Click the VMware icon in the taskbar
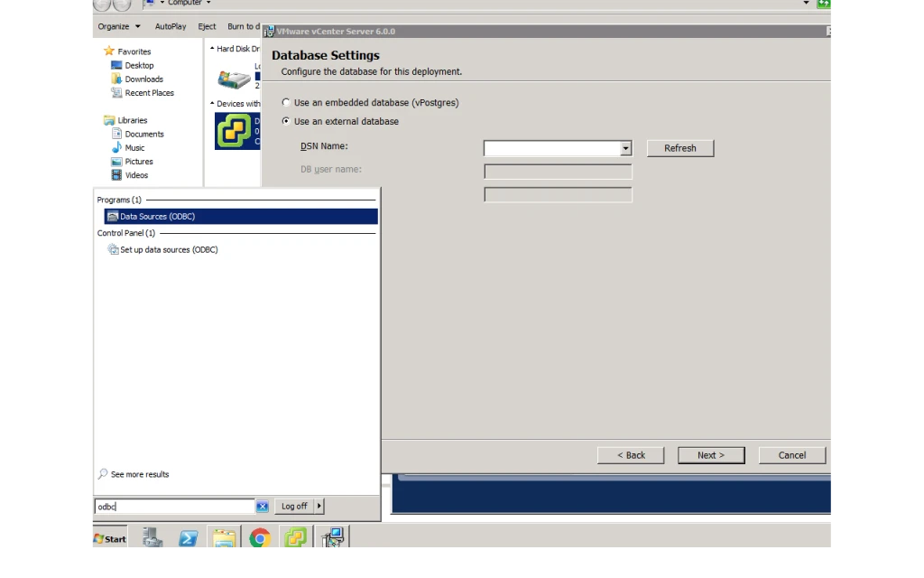924x578 pixels. click(295, 538)
